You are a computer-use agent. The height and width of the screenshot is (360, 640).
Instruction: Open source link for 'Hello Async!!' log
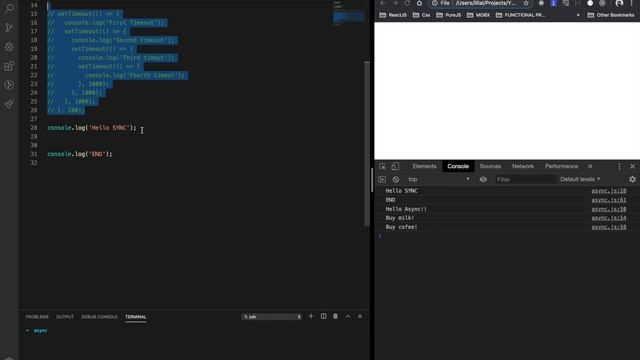[609, 209]
